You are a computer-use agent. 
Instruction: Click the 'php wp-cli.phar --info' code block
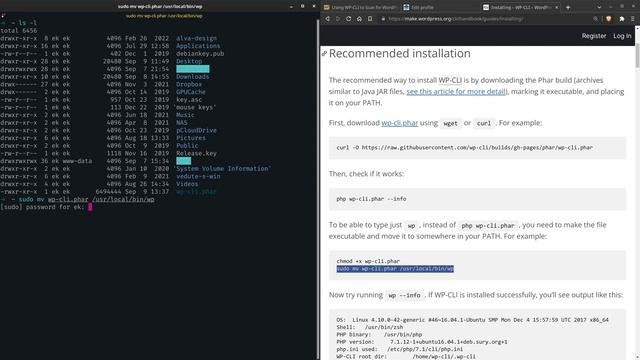[x=477, y=199]
